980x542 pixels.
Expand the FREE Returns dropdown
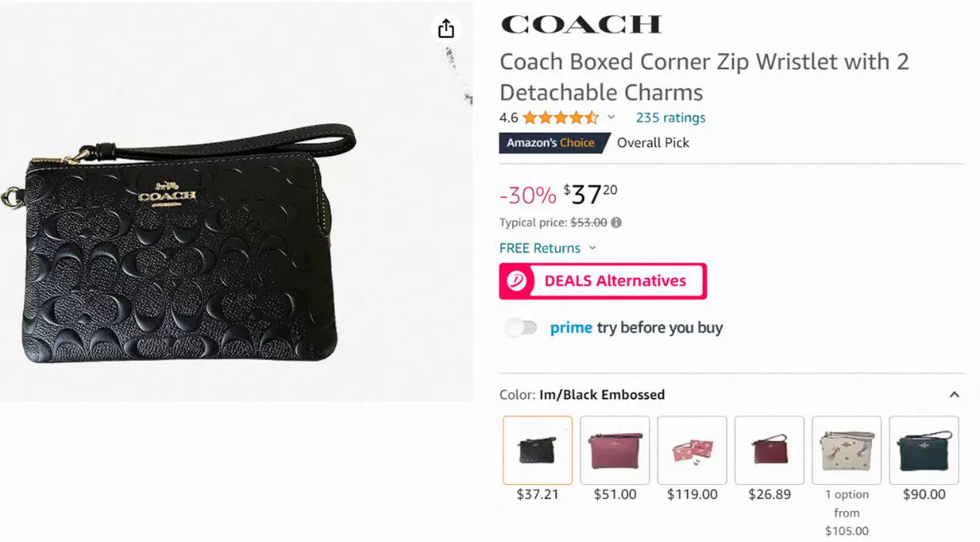coord(592,249)
